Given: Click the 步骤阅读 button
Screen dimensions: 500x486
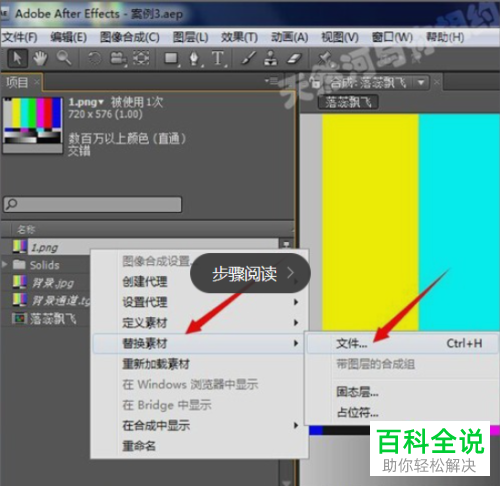Looking at the screenshot, I should (x=250, y=273).
